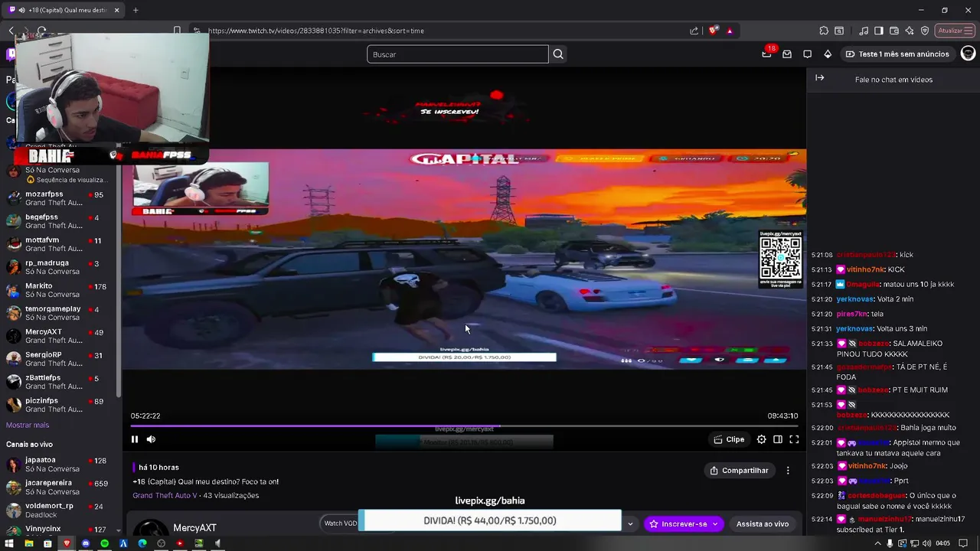Open Windows Start menu
Viewport: 980px width, 551px height.
coord(9,543)
